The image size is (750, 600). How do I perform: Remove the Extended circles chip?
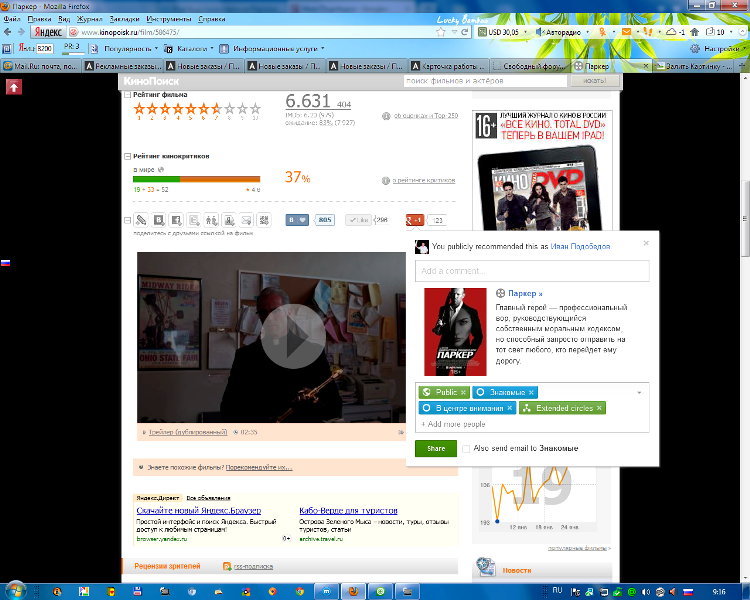(599, 408)
